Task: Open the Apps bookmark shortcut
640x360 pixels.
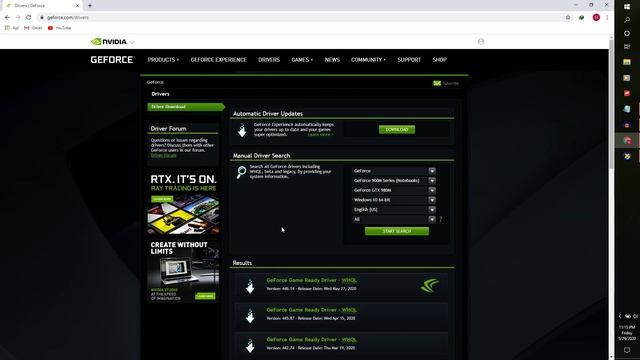Action: coord(12,28)
